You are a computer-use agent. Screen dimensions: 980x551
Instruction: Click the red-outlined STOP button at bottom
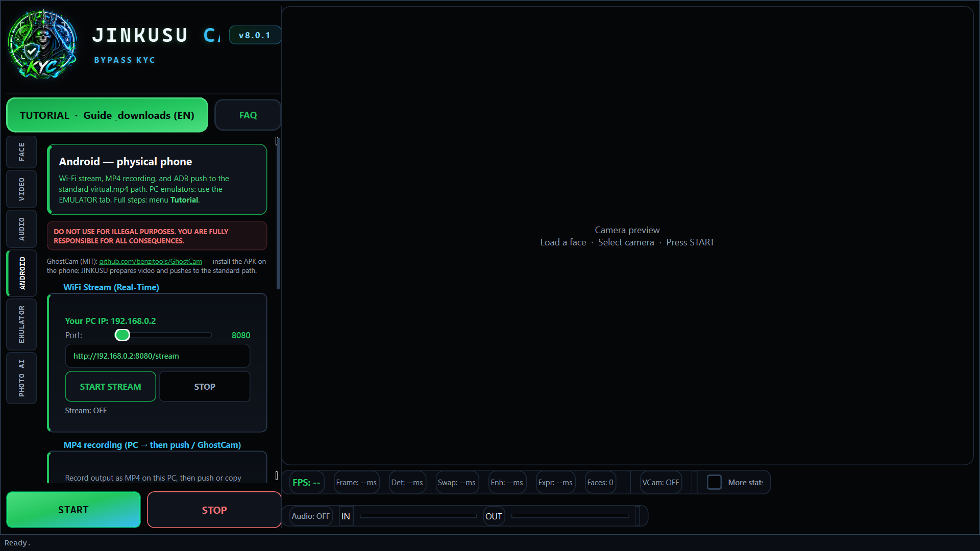[214, 510]
